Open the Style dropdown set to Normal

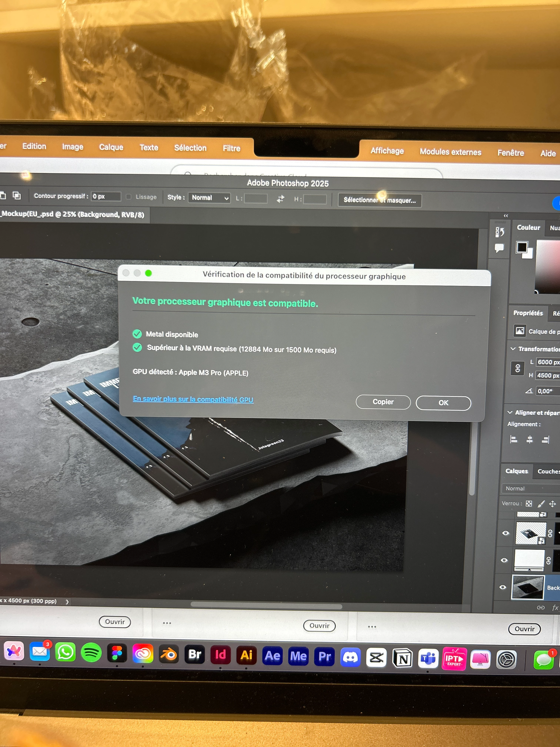[x=209, y=198]
